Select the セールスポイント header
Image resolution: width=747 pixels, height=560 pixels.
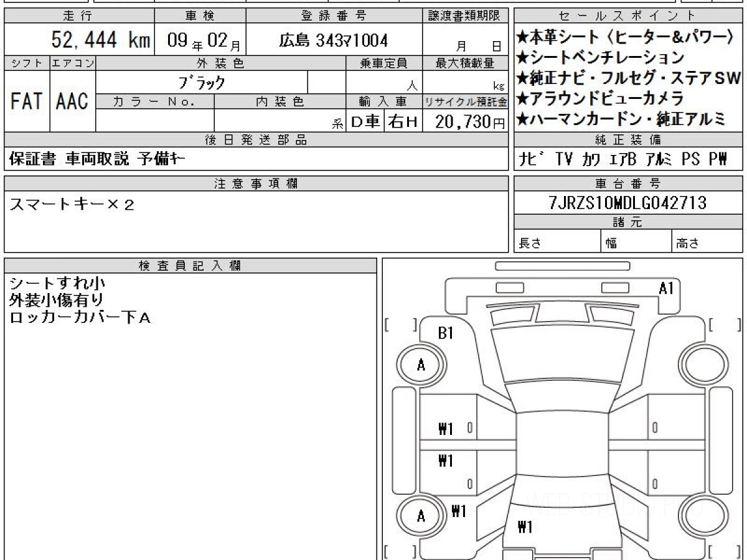pos(628,16)
